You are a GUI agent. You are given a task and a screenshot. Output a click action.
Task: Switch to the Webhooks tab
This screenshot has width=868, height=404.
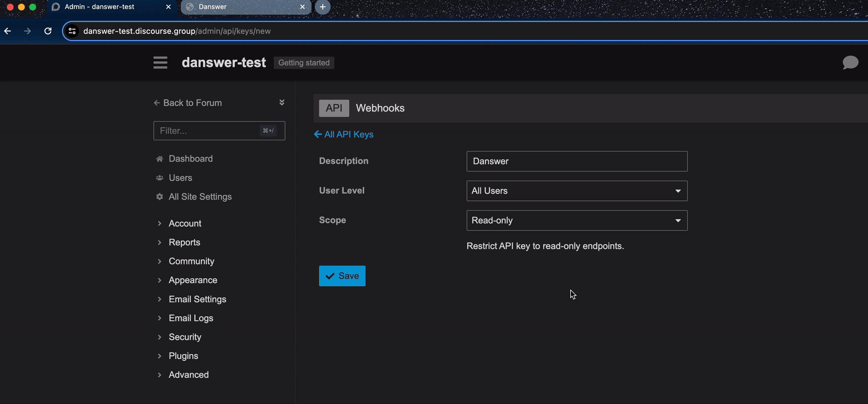380,108
